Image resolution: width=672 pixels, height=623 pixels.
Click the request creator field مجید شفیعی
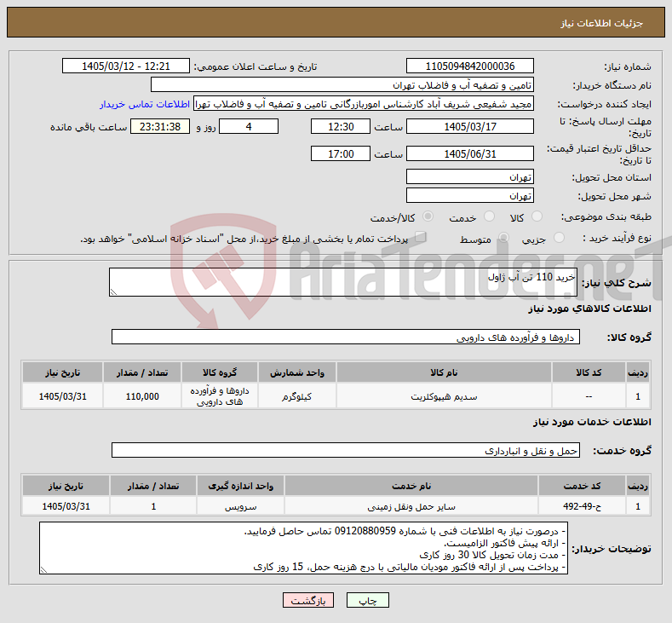point(364,104)
